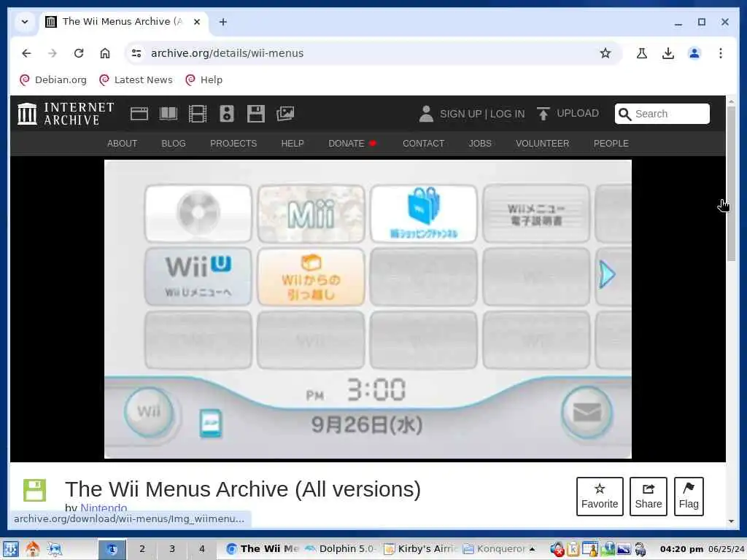
Task: Open the ABOUT menu item
Action: pyautogui.click(x=122, y=144)
